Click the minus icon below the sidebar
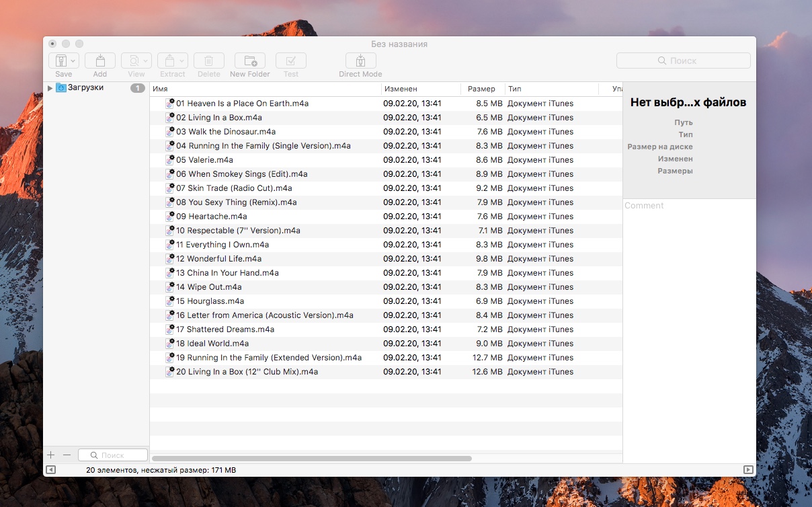The image size is (812, 507). (67, 455)
